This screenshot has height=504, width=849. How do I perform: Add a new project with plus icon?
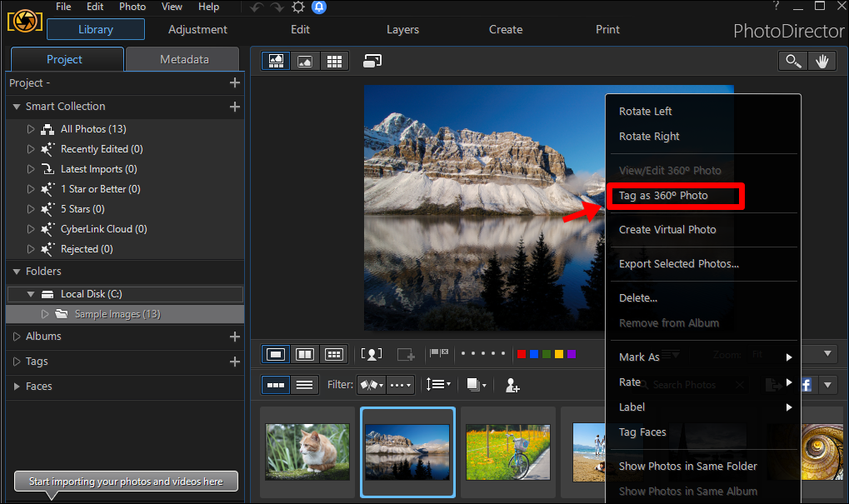pos(234,82)
